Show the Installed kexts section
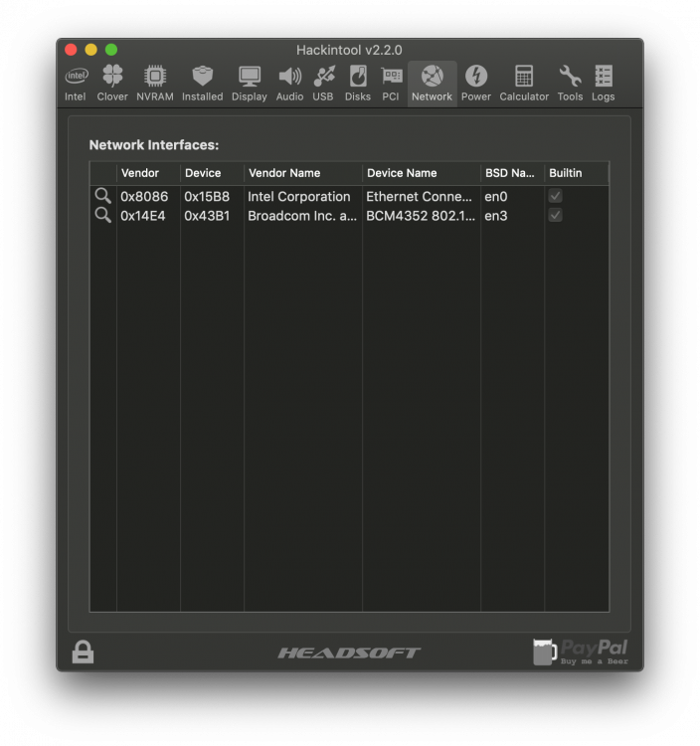700x746 pixels. coord(203,84)
